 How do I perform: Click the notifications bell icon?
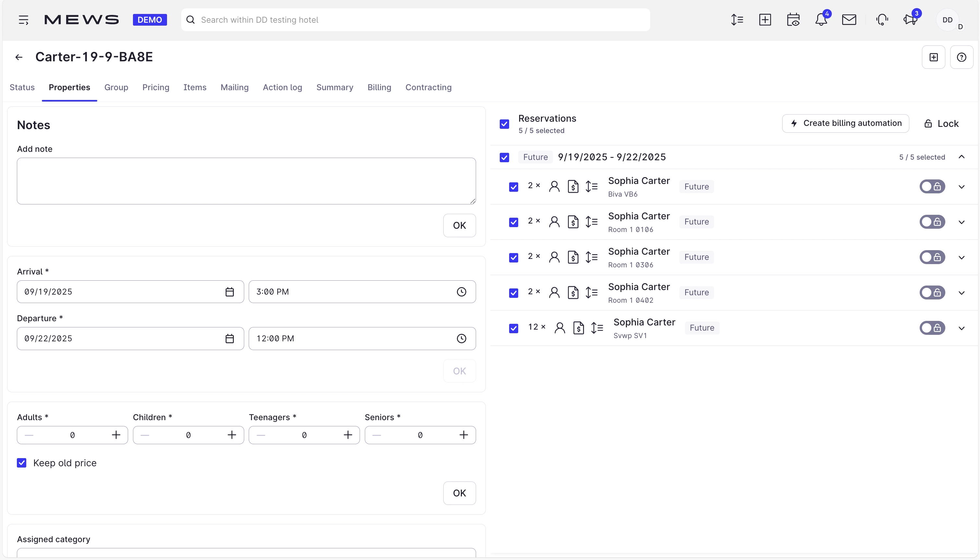click(821, 20)
